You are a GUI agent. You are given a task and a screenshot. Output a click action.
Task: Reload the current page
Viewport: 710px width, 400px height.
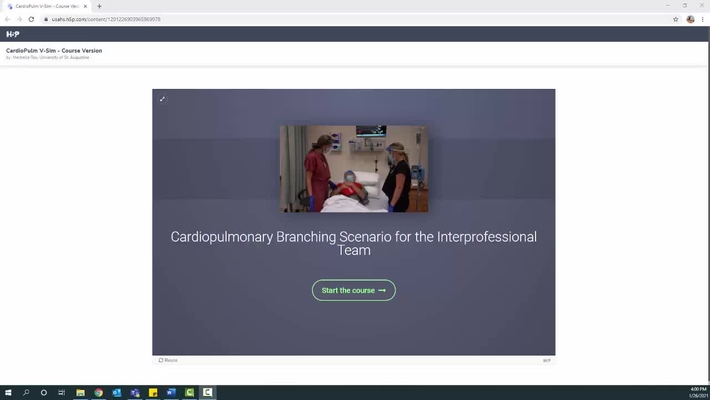point(31,19)
